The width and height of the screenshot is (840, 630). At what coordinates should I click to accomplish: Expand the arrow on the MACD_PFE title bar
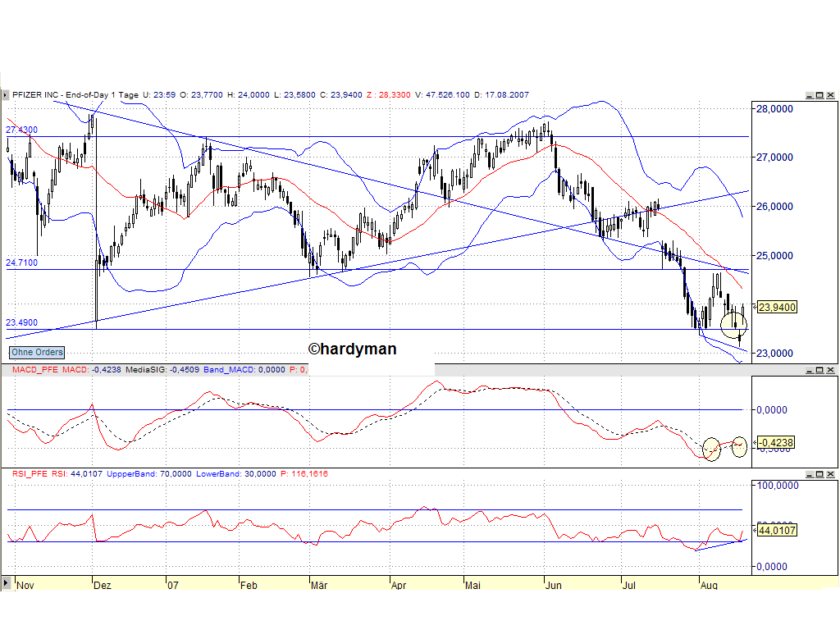[x=6, y=369]
